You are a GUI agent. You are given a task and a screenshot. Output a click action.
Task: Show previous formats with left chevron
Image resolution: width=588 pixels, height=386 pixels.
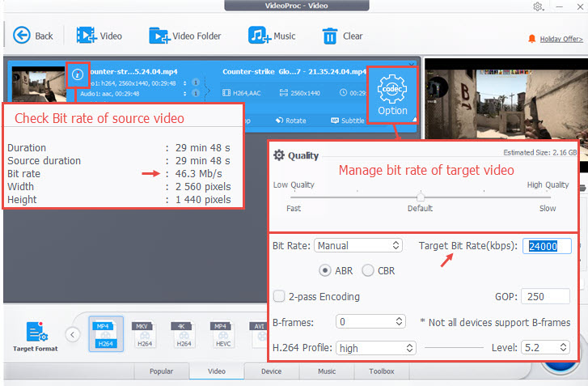(x=72, y=334)
